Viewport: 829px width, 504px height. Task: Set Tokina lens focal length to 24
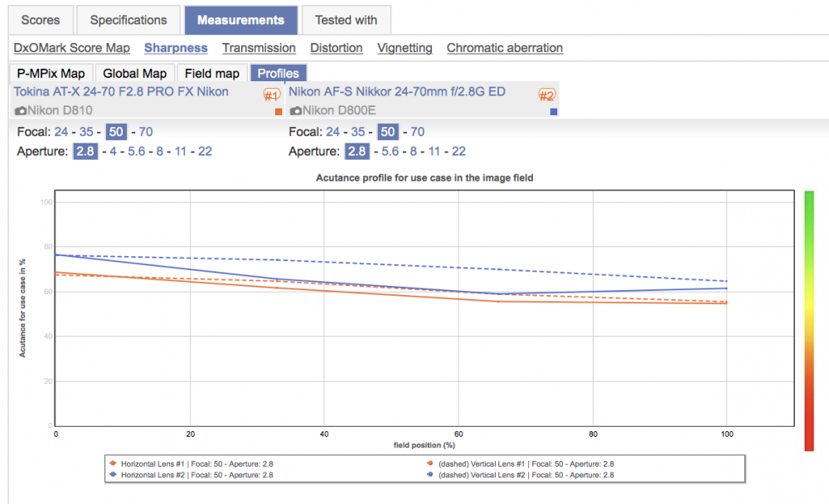tap(61, 132)
